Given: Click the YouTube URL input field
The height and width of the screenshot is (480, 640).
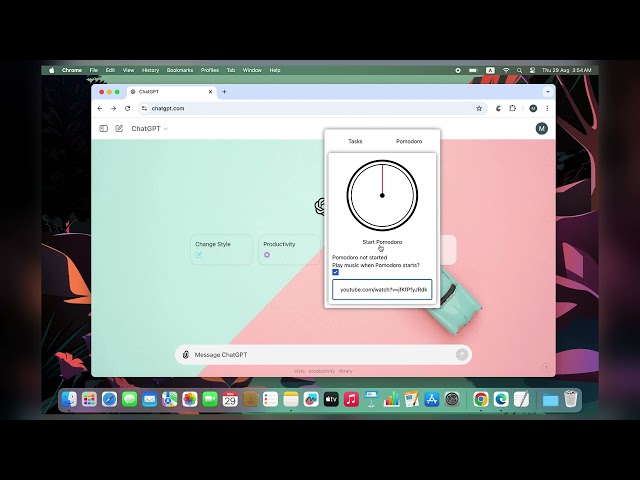Looking at the screenshot, I should 382,289.
